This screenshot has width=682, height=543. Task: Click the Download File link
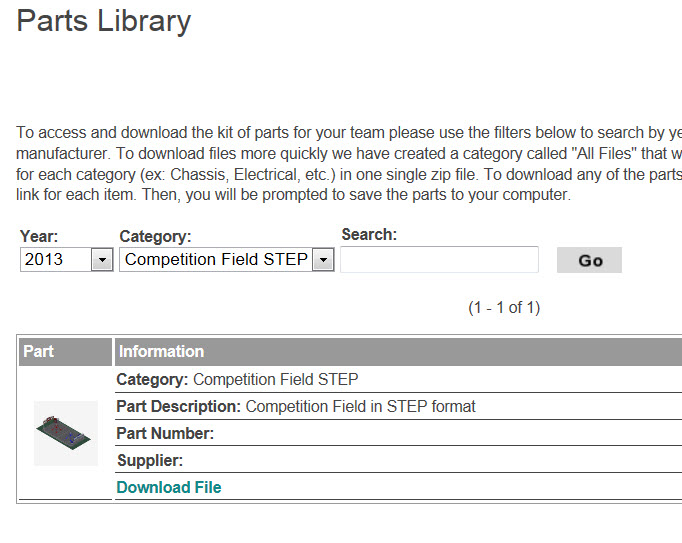[x=169, y=487]
